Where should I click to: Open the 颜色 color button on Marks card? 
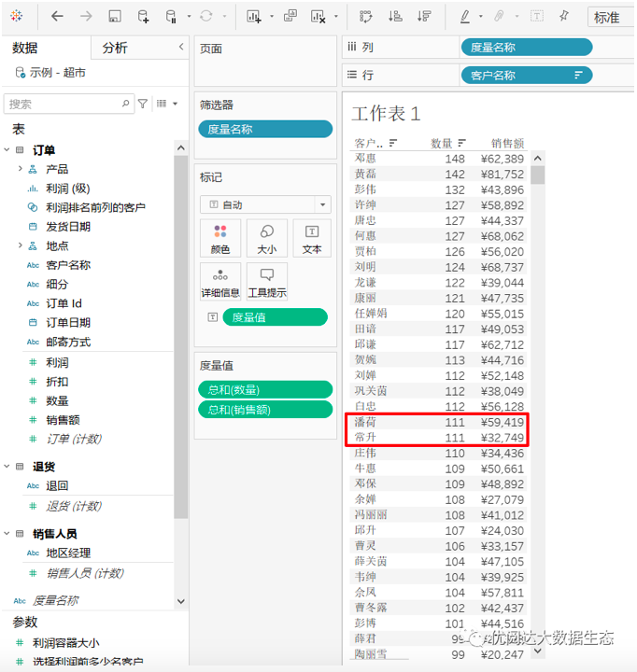[x=219, y=238]
